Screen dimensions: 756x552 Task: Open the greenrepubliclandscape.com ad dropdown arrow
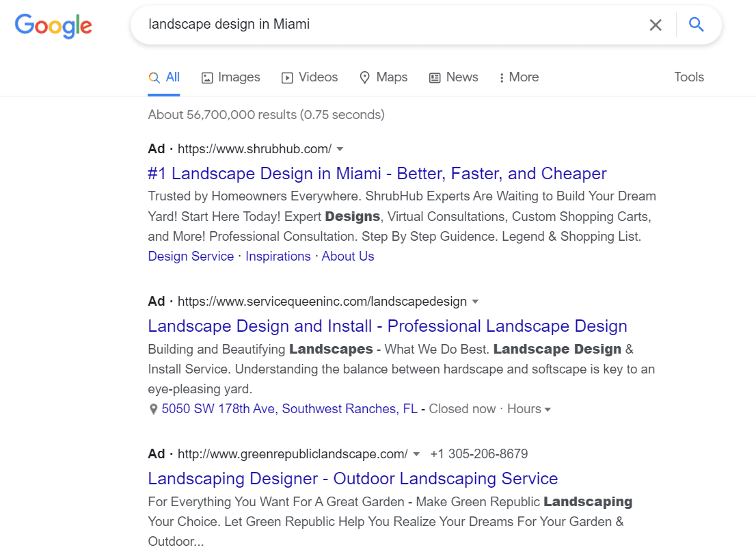tap(416, 454)
